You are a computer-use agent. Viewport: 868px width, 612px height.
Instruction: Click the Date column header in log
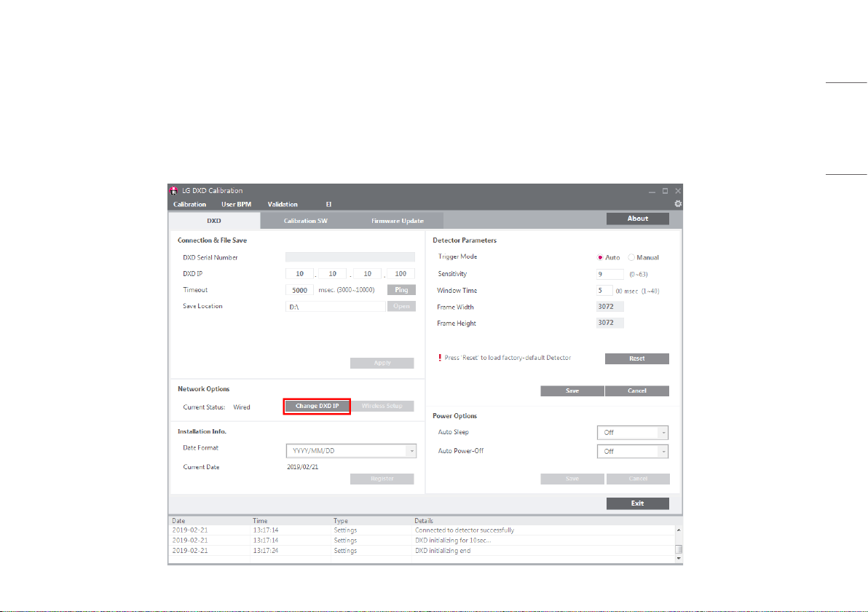click(179, 521)
